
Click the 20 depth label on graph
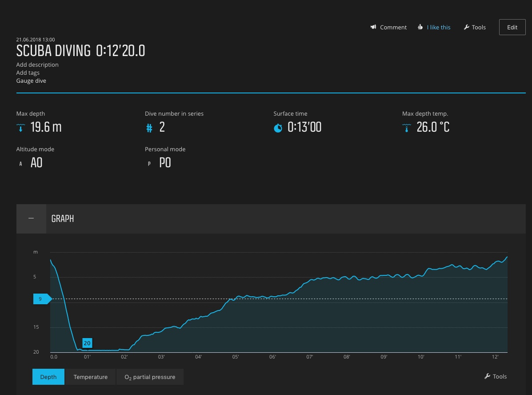(x=87, y=343)
